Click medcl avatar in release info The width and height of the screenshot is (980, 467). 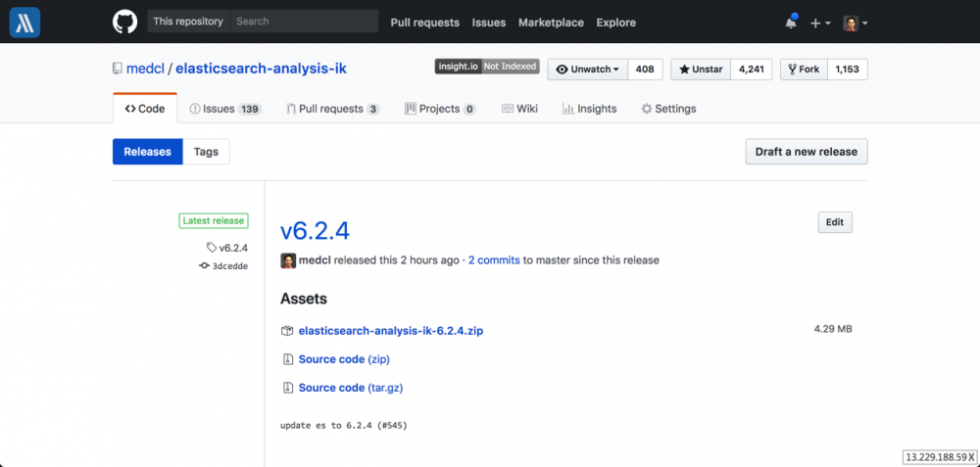point(288,260)
